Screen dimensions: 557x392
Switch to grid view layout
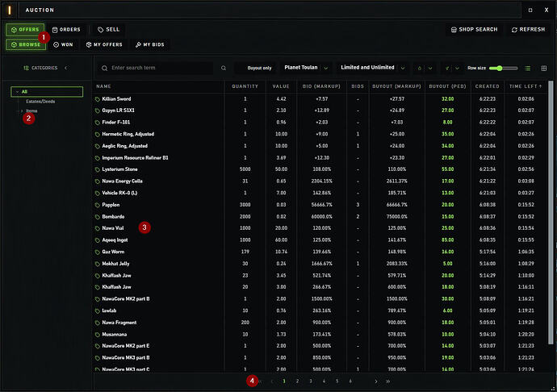pos(544,69)
